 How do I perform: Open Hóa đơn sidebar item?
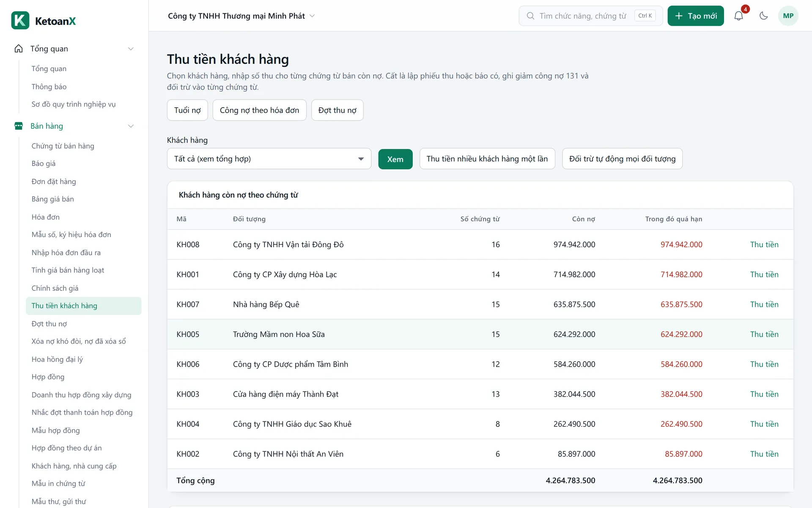click(x=46, y=217)
